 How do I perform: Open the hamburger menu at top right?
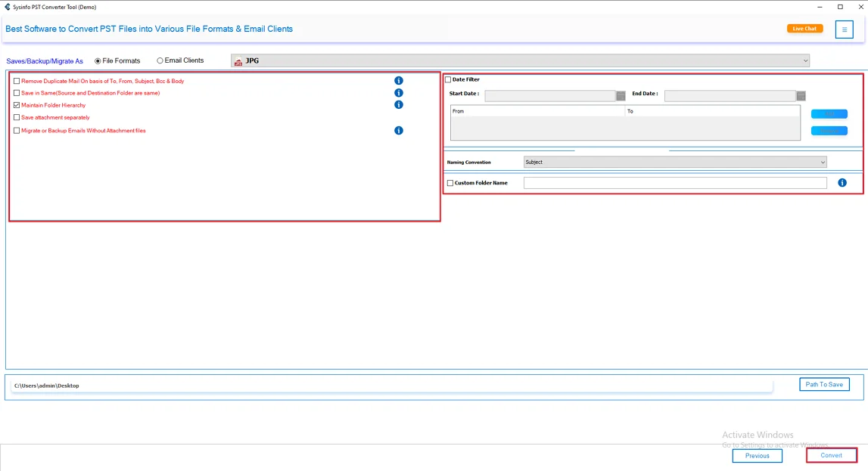pos(845,29)
